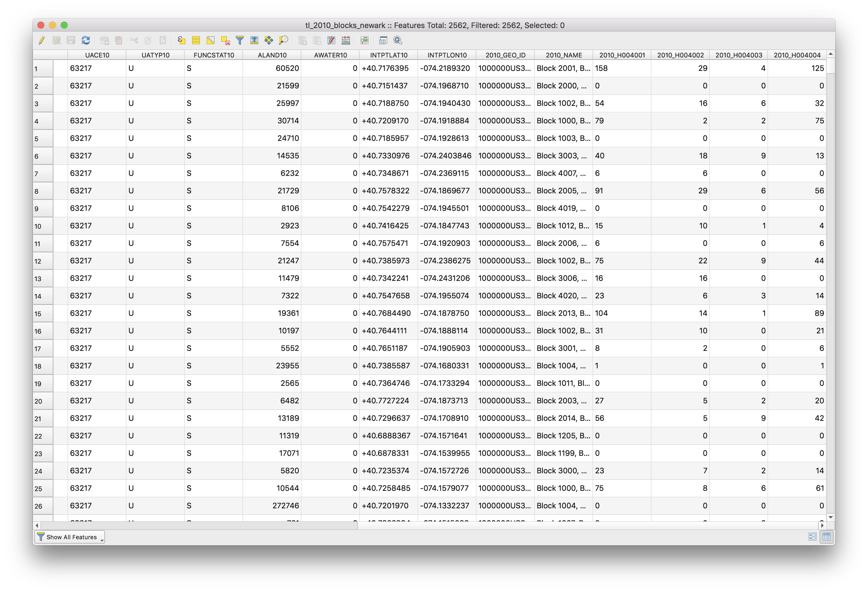868x592 pixels.
Task: Invert the feature selection
Action: [211, 40]
